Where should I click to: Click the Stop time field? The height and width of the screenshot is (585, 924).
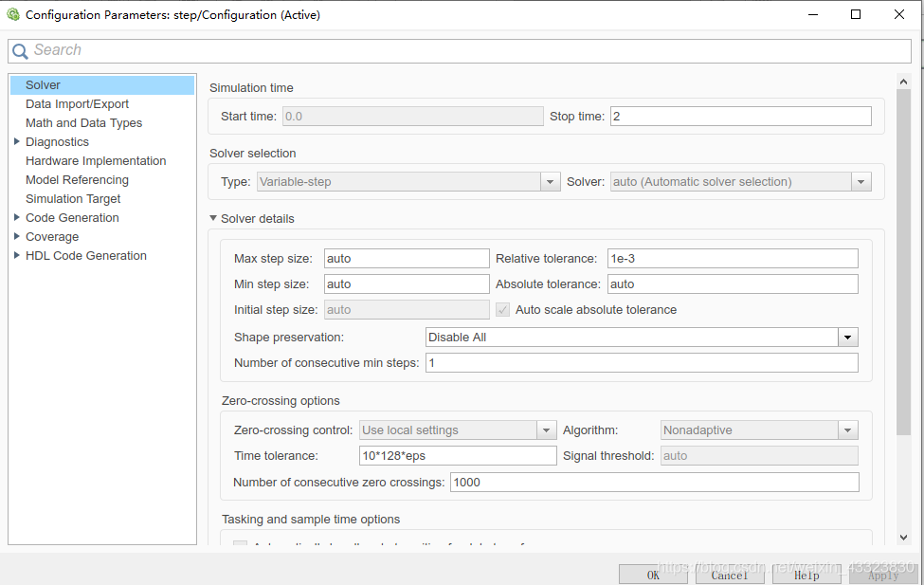pyautogui.click(x=741, y=117)
